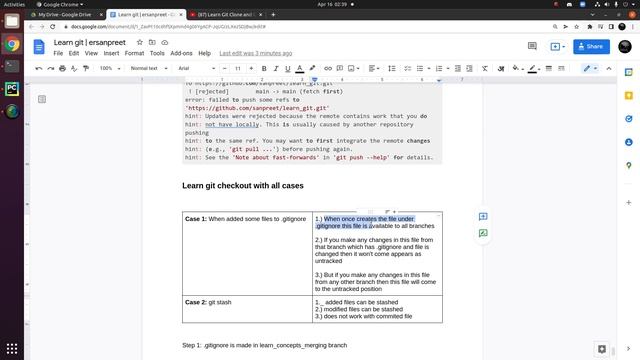Image resolution: width=640 pixels, height=360 pixels.
Task: Open the Tools menu
Action: [157, 53]
